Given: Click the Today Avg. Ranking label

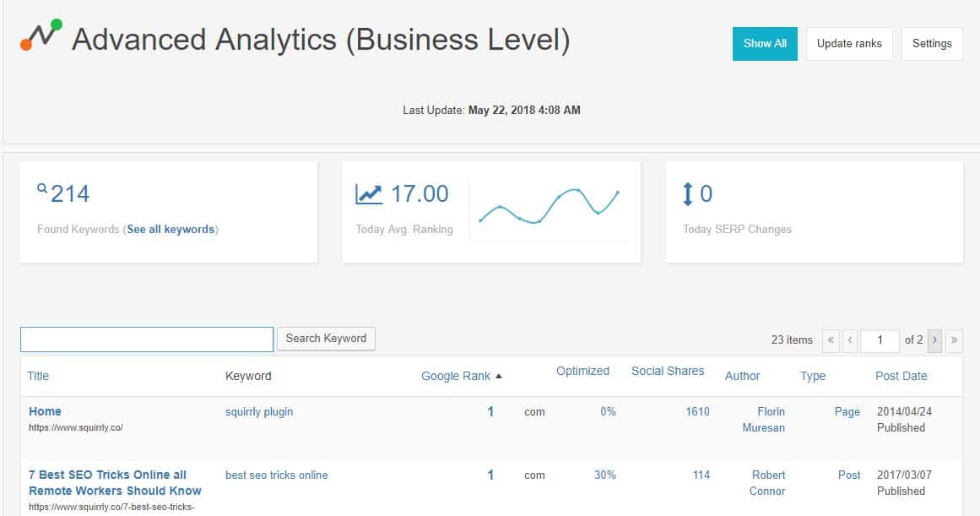Looking at the screenshot, I should [x=404, y=230].
